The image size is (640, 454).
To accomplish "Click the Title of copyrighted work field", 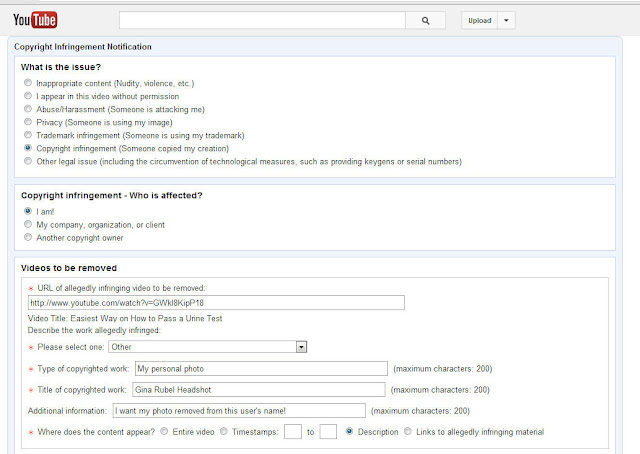I will [x=259, y=390].
